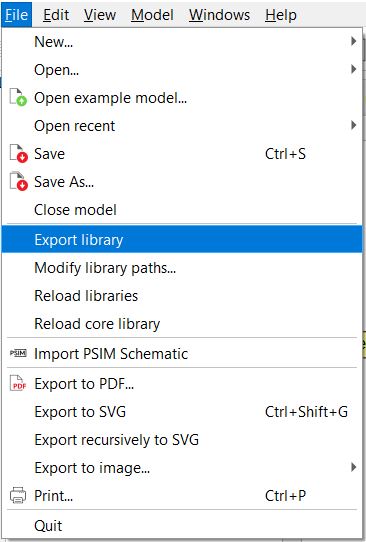Click the PDF export icon
366x542 pixels.
tap(18, 383)
